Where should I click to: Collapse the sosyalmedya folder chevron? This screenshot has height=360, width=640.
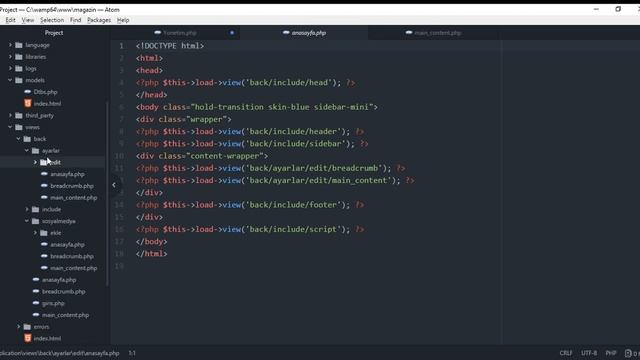click(x=27, y=221)
